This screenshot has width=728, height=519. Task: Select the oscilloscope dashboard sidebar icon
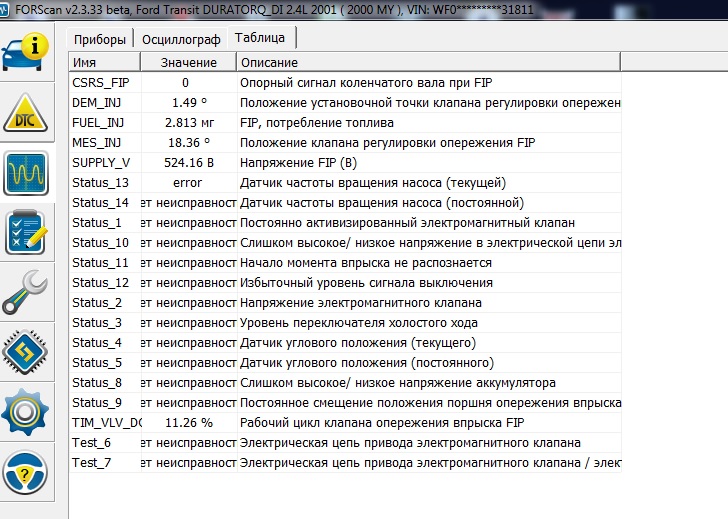(x=26, y=173)
